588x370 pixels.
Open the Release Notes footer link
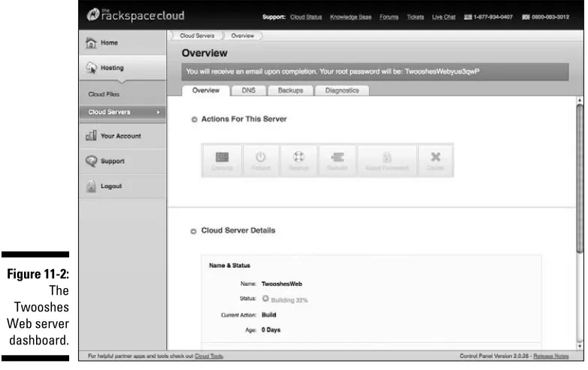tap(551, 356)
